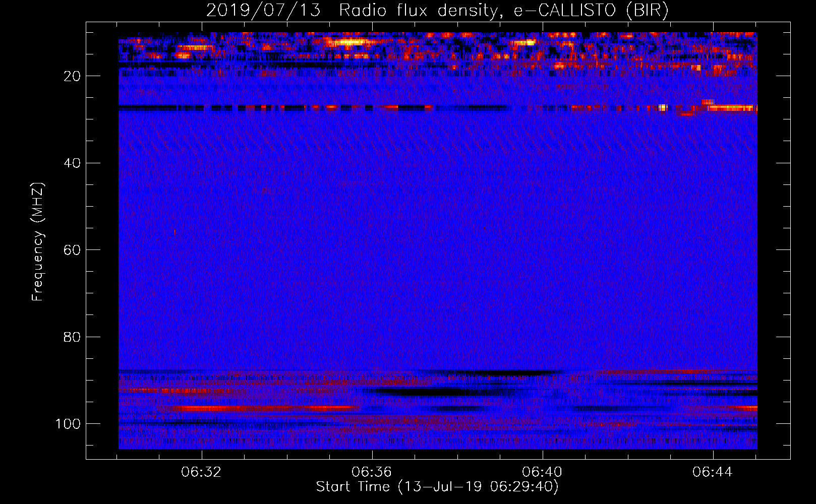The image size is (816, 504).
Task: Click the 06:40 time tick label
Action: [x=543, y=472]
